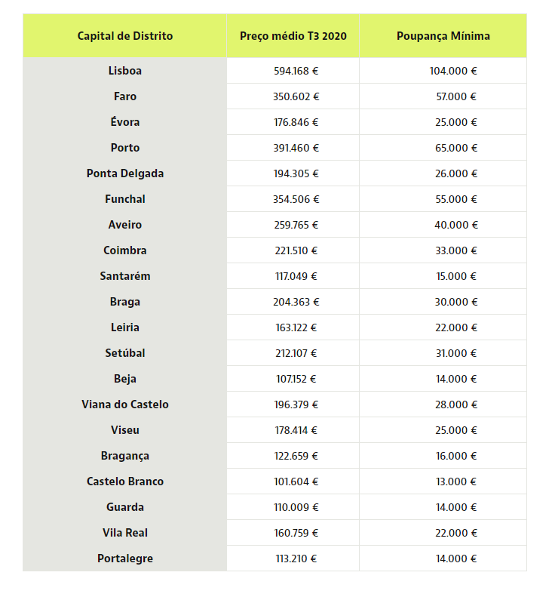
Task: Click the Capital de Distrito column header
Action: (125, 36)
